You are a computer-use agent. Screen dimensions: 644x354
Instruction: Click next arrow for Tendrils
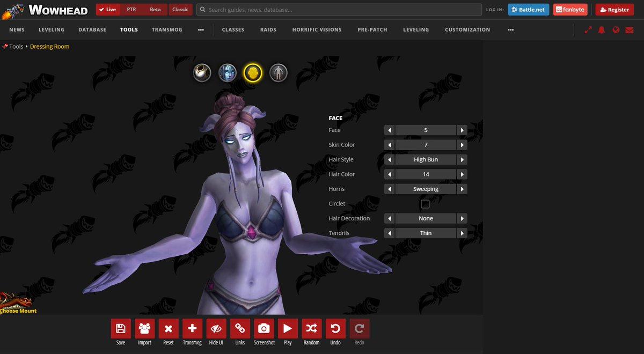[462, 233]
